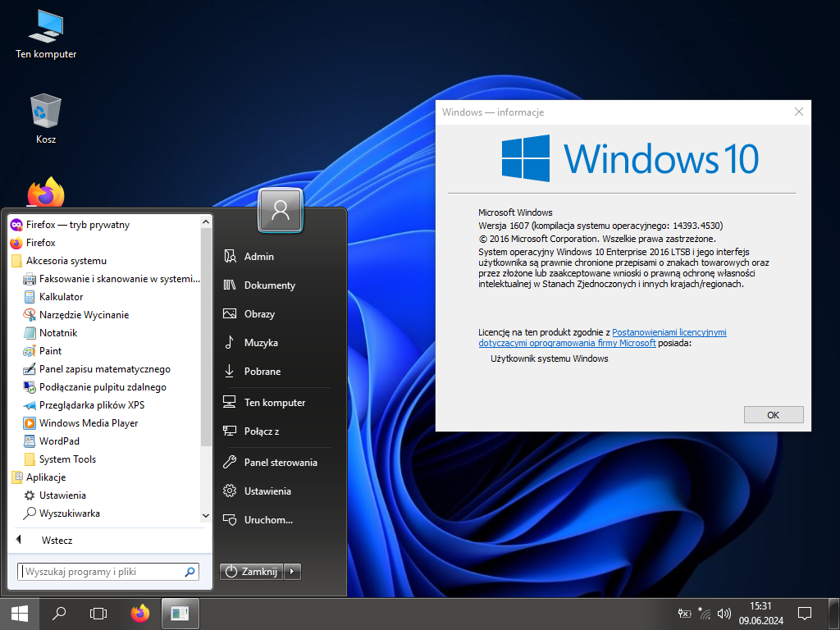Start Narzędzie Wycinanie snipping tool
840x630 pixels.
point(84,315)
